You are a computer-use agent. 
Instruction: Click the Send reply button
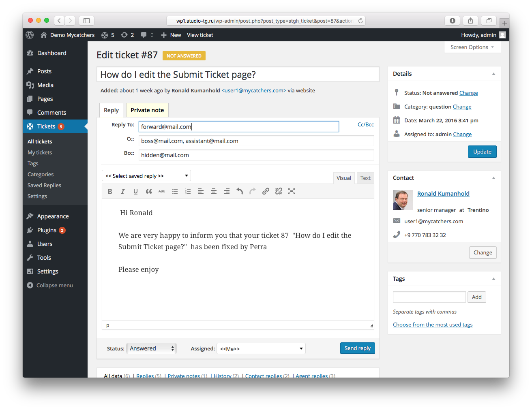357,348
